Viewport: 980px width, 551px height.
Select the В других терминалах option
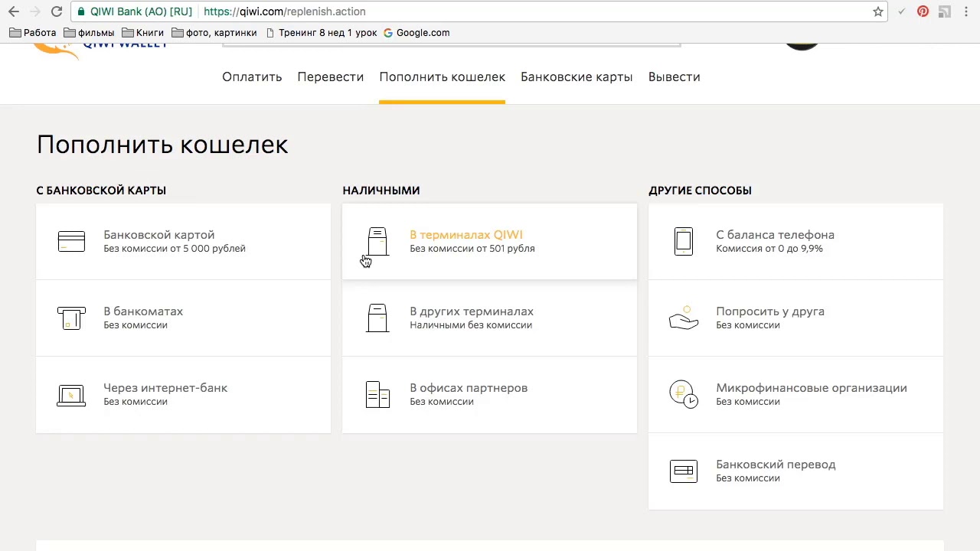coord(489,318)
